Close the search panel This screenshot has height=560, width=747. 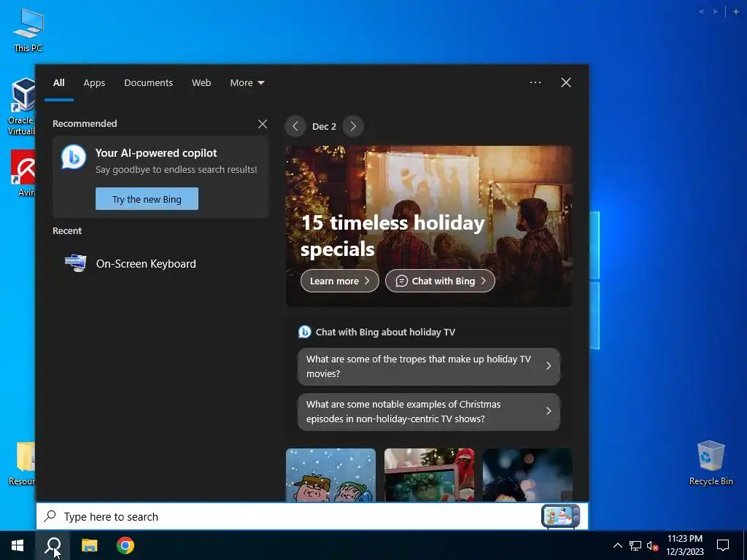(566, 82)
